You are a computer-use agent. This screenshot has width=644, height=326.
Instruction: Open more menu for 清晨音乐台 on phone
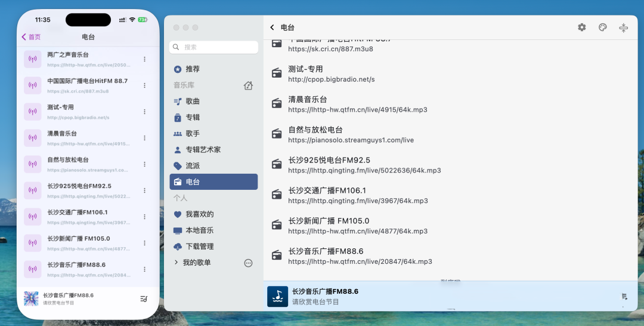click(144, 138)
